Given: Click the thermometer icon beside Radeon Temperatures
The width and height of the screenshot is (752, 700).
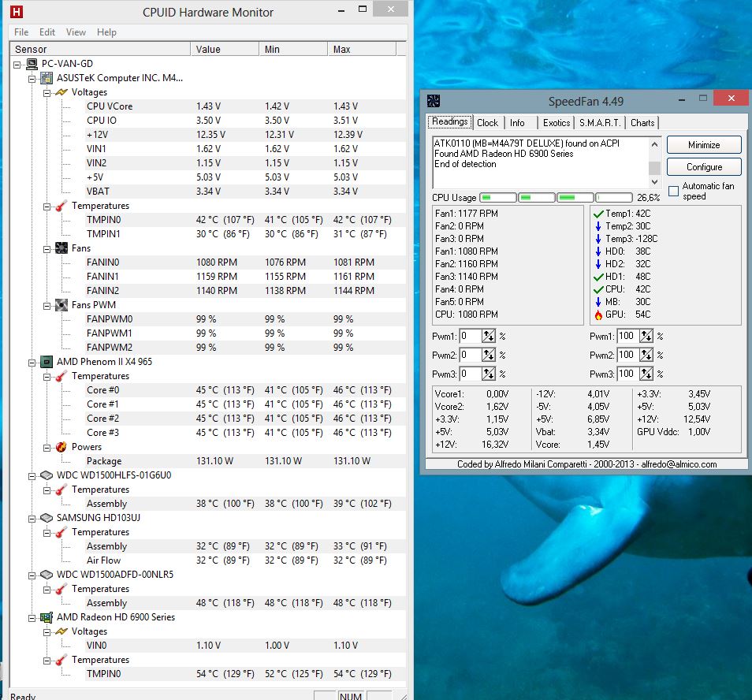Looking at the screenshot, I should (61, 660).
